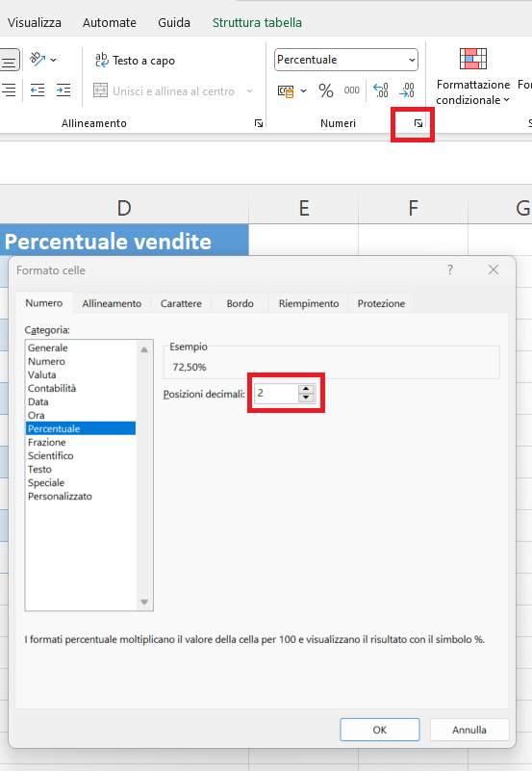Click the Annulla button
This screenshot has height=771, width=532.
469,730
